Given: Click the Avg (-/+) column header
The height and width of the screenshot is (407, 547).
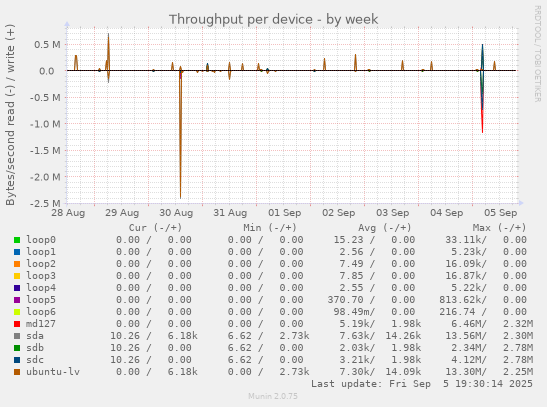Looking at the screenshot, I should [385, 228].
